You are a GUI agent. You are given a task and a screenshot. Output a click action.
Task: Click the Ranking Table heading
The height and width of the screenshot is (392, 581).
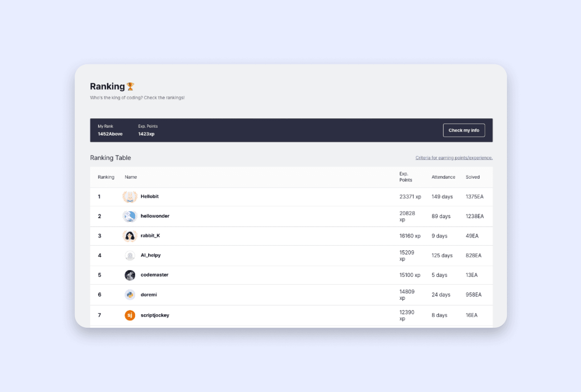pyautogui.click(x=110, y=158)
